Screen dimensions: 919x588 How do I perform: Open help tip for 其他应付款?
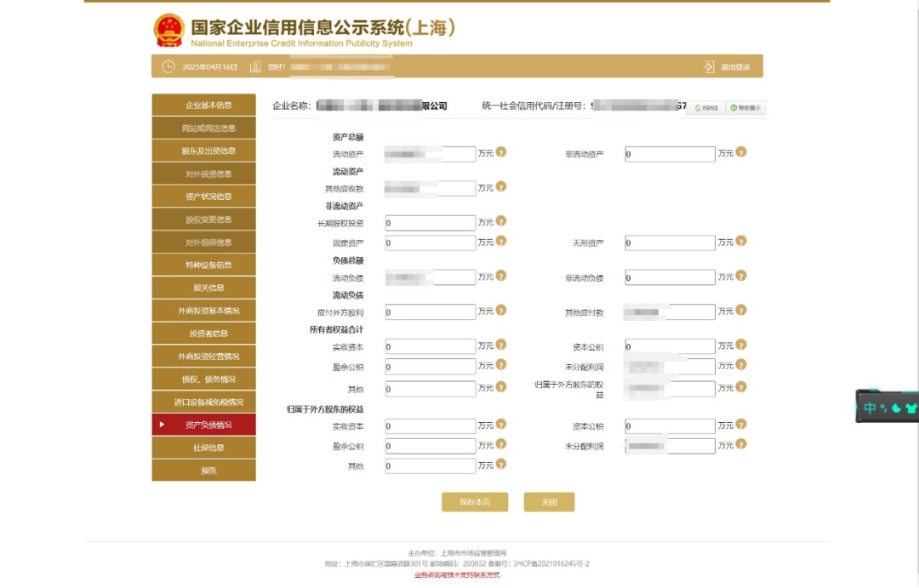741,311
